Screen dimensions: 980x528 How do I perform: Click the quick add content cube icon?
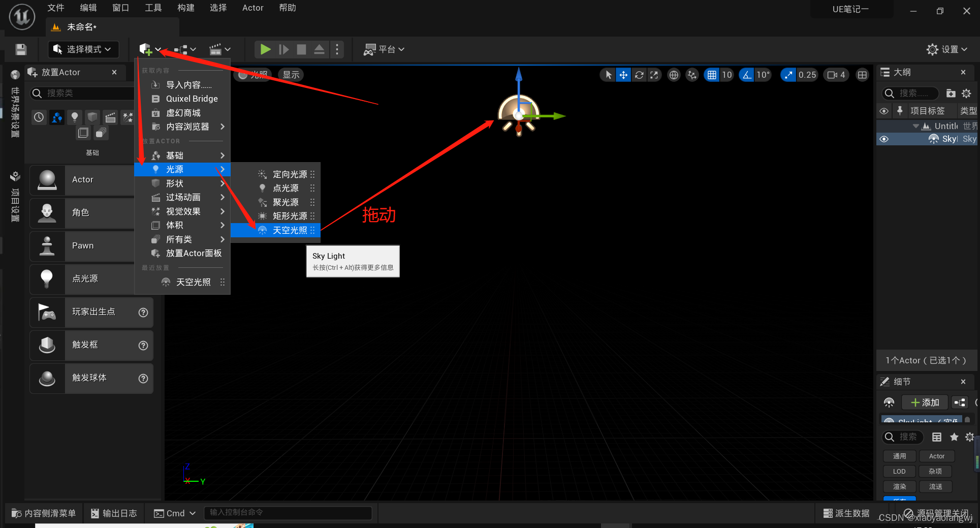pos(146,49)
